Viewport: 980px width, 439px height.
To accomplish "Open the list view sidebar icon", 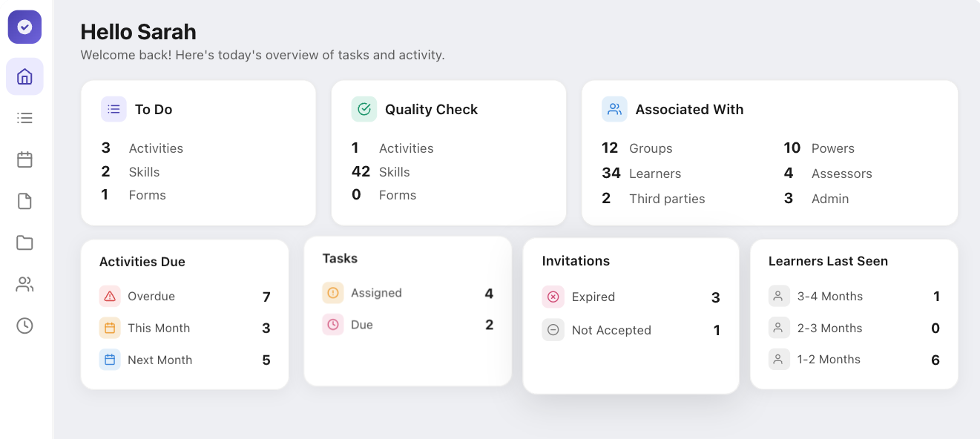I will [x=24, y=118].
